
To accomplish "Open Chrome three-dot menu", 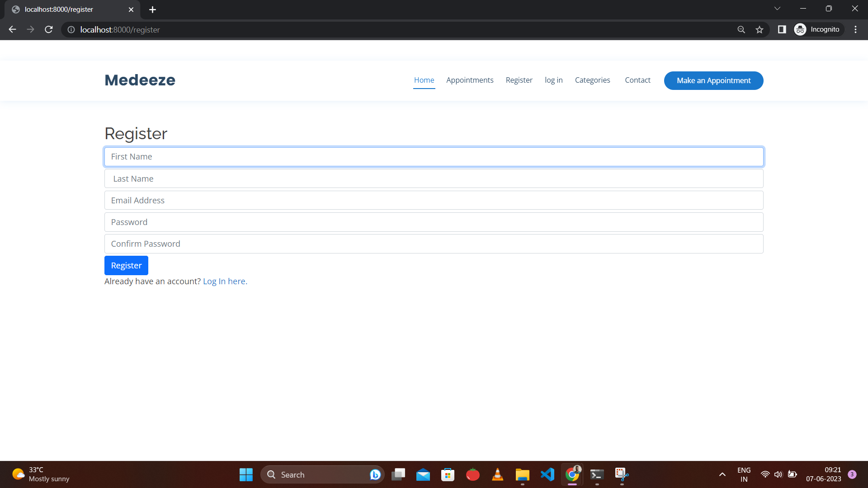I will [855, 29].
